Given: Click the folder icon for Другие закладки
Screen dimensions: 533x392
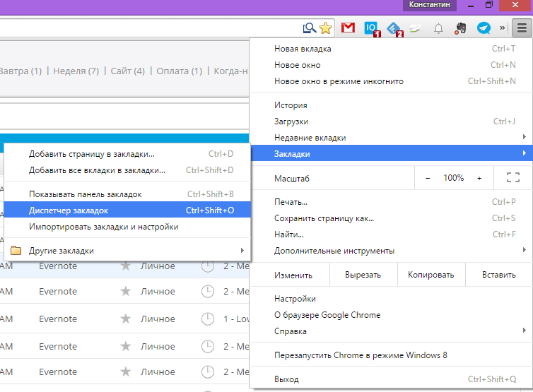Looking at the screenshot, I should pyautogui.click(x=16, y=251).
